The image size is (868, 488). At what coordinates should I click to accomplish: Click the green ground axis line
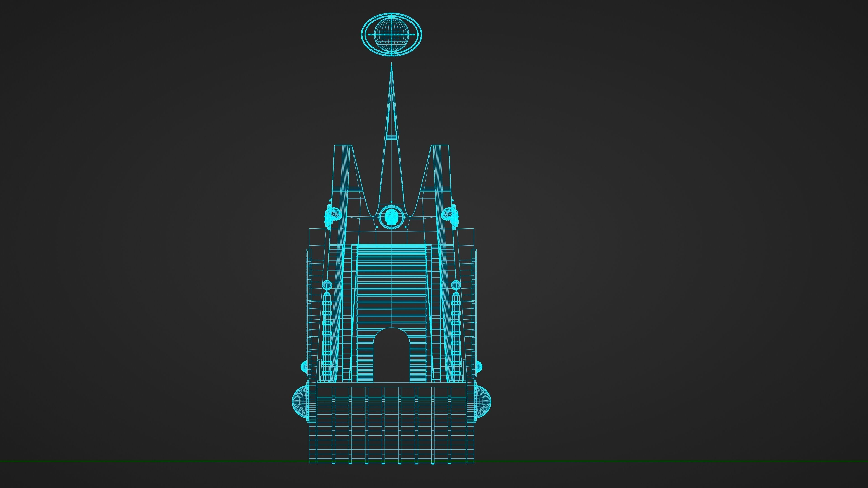coord(135,461)
